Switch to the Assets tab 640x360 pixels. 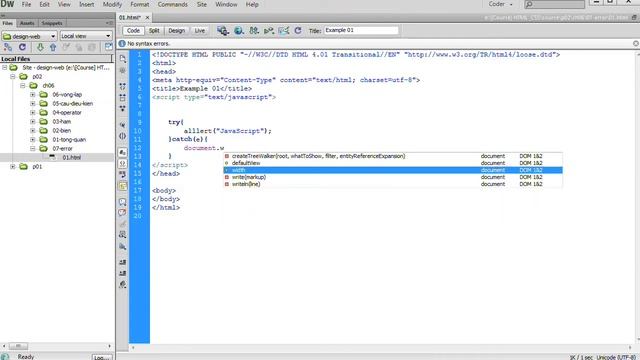pyautogui.click(x=27, y=23)
